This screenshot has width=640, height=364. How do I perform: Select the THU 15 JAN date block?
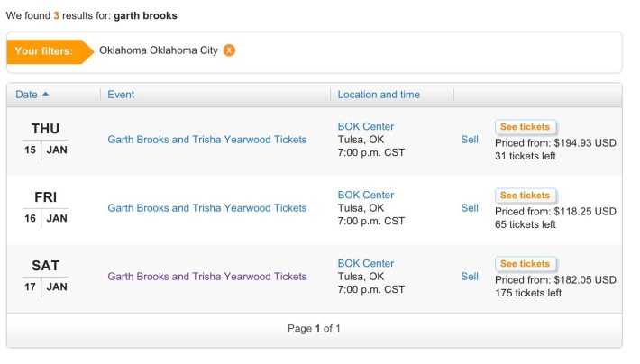coord(45,140)
